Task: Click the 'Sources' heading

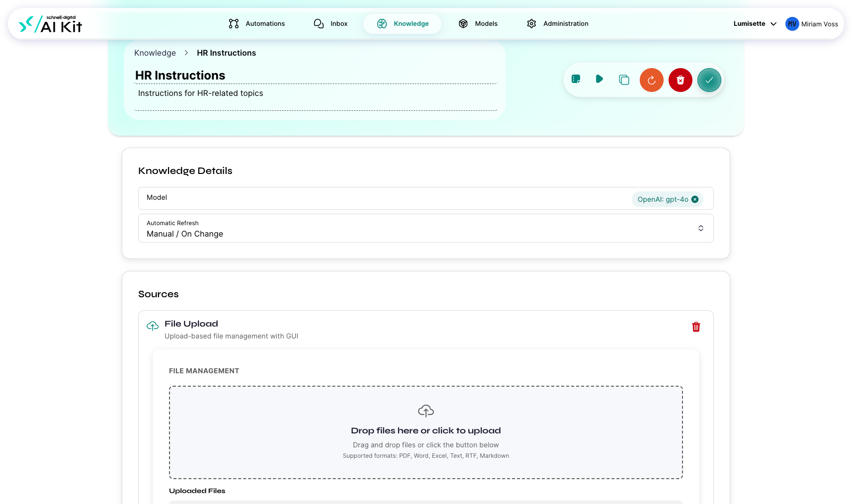Action: [x=158, y=294]
